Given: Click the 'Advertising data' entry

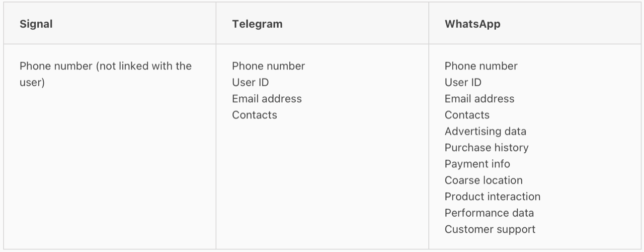Looking at the screenshot, I should (x=486, y=132).
